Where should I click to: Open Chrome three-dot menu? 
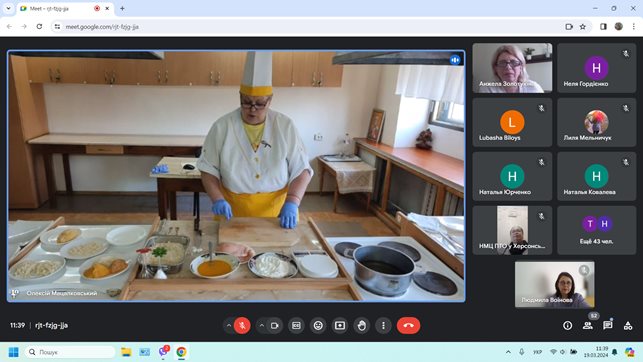[634, 27]
